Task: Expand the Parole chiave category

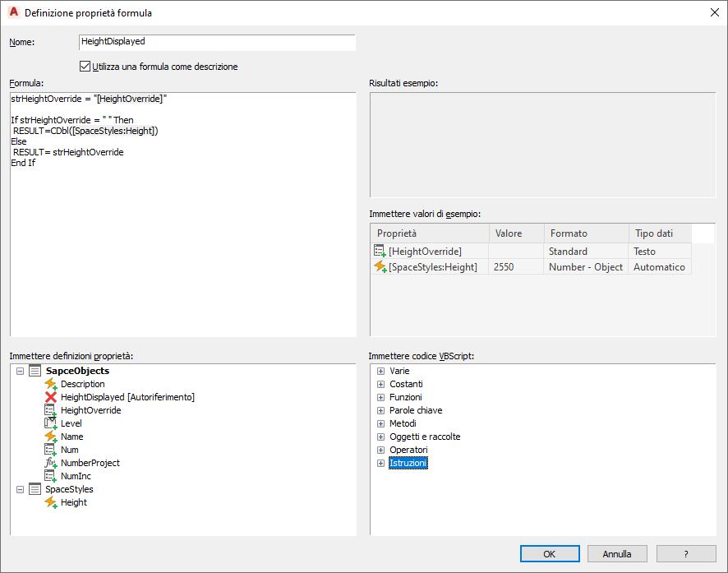Action: [x=380, y=410]
